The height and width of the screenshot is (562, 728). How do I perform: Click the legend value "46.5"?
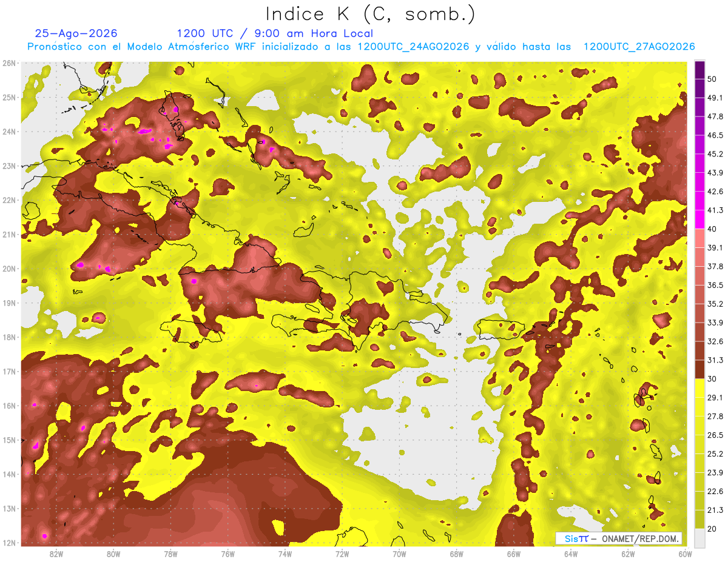tap(715, 135)
